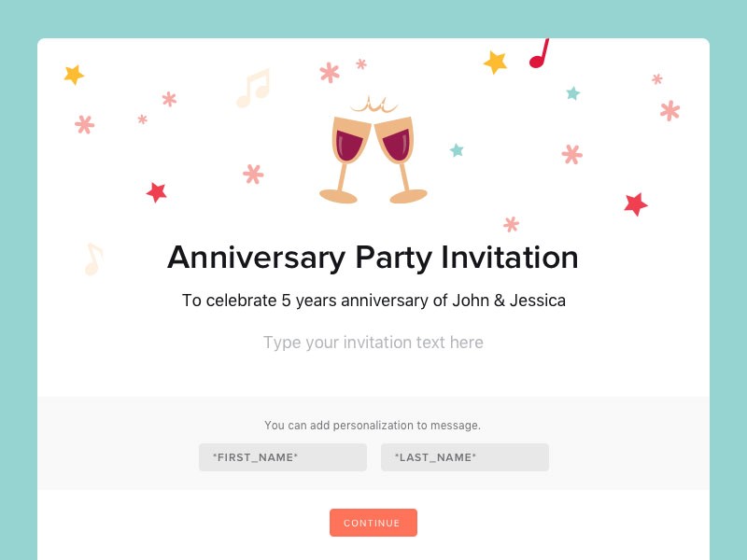Click the yellow star in top-left corner
Image resolution: width=747 pixels, height=560 pixels.
coord(74,75)
